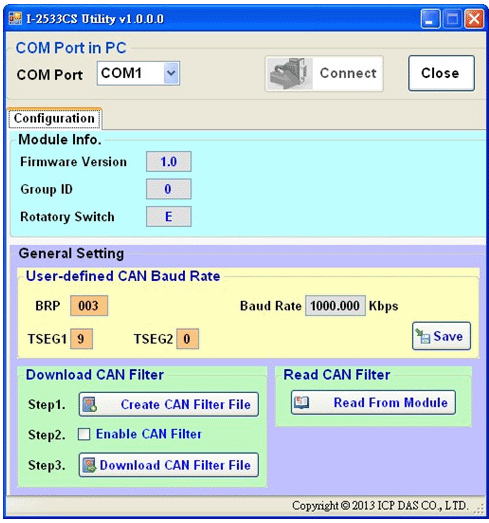The width and height of the screenshot is (489, 523).
Task: Minimize the I-2533CS Utility window
Action: click(430, 19)
